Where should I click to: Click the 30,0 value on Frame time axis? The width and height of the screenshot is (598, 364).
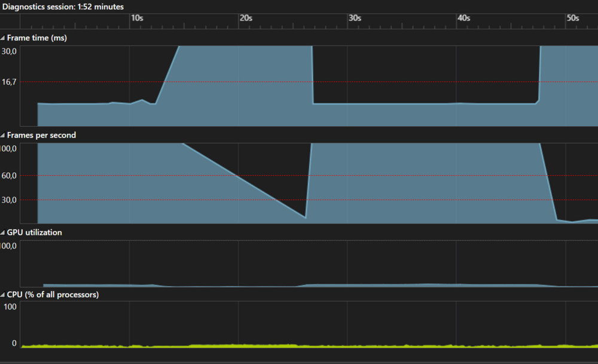pos(9,51)
